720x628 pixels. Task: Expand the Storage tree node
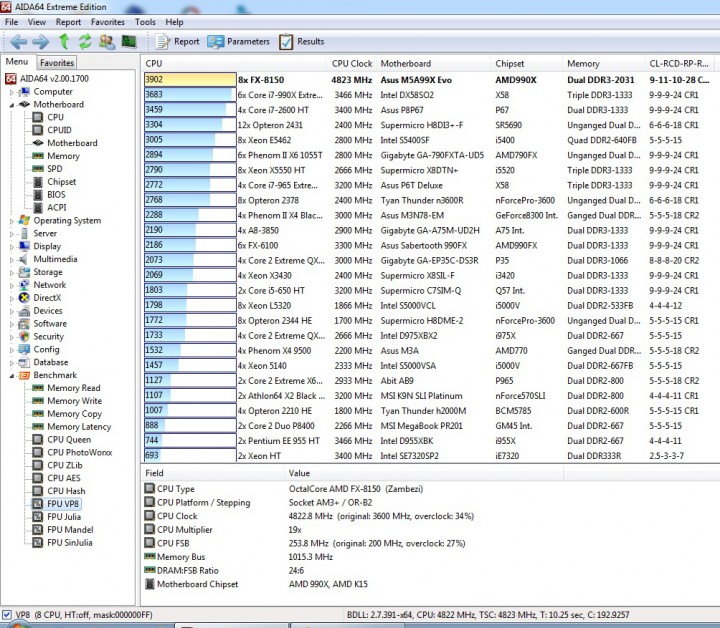(12, 273)
